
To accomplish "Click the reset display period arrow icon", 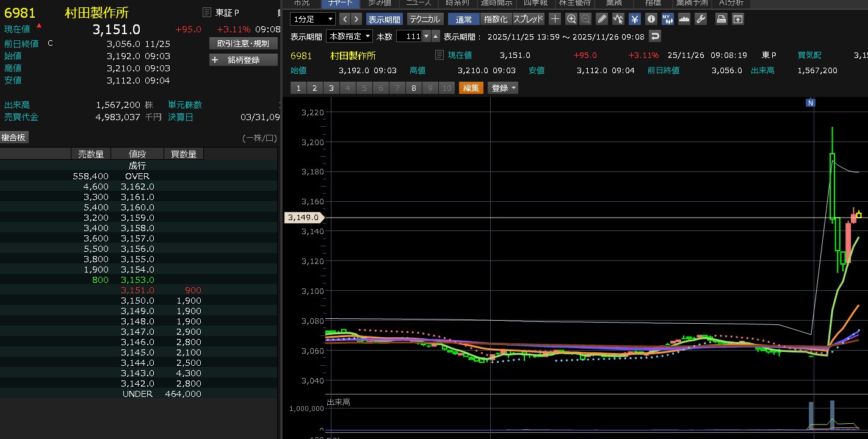I will coord(655,37).
